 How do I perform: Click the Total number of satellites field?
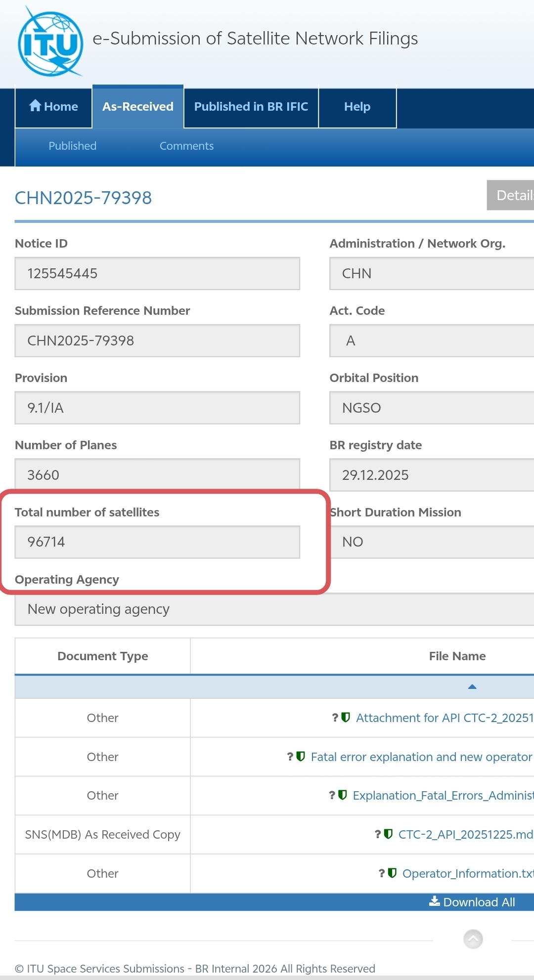tap(157, 542)
